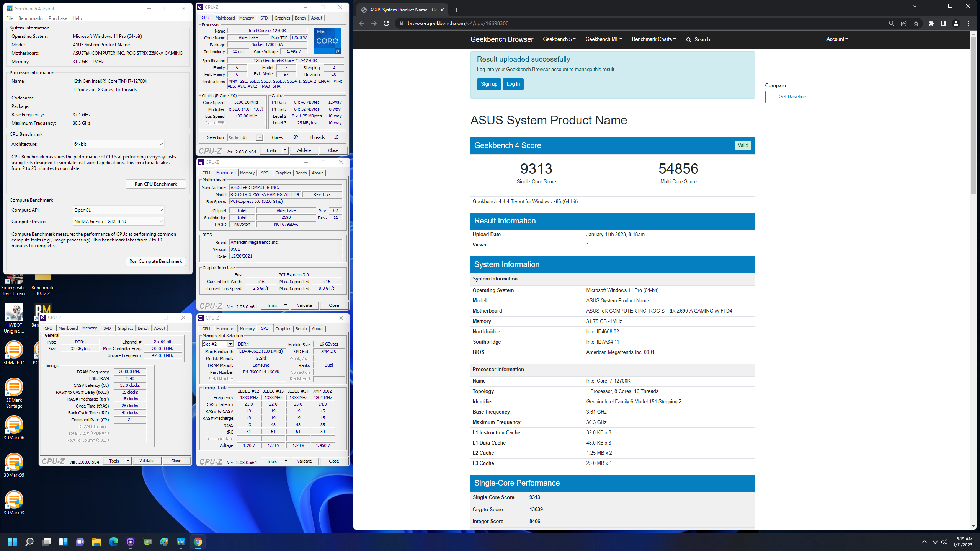Click the Geekbench Browser home link
Screen dimensions: 980x551
pos(502,39)
